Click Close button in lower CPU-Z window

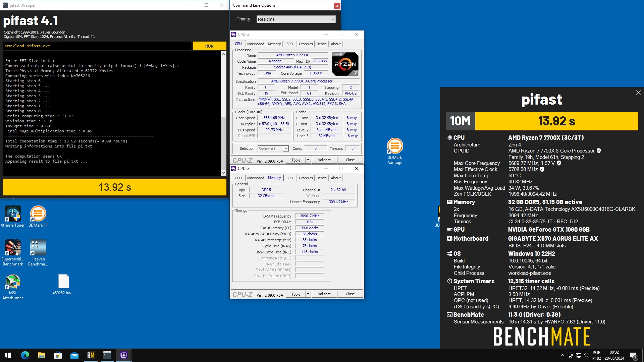350,294
